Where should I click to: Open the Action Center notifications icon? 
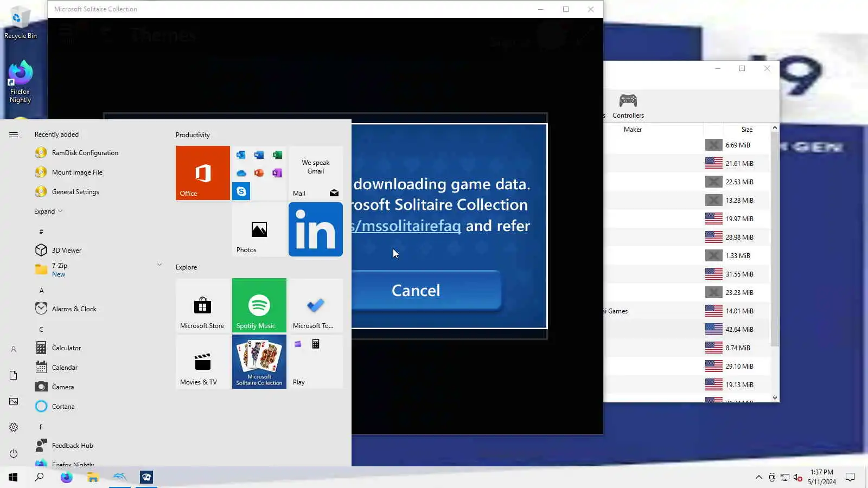pos(850,477)
